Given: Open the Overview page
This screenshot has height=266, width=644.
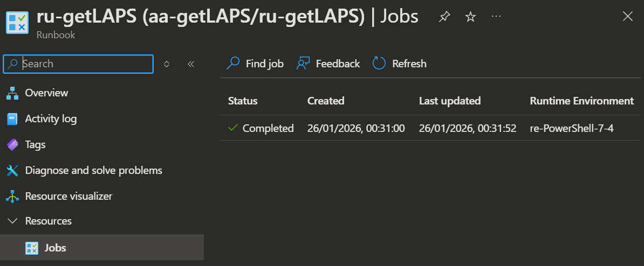Looking at the screenshot, I should (46, 93).
